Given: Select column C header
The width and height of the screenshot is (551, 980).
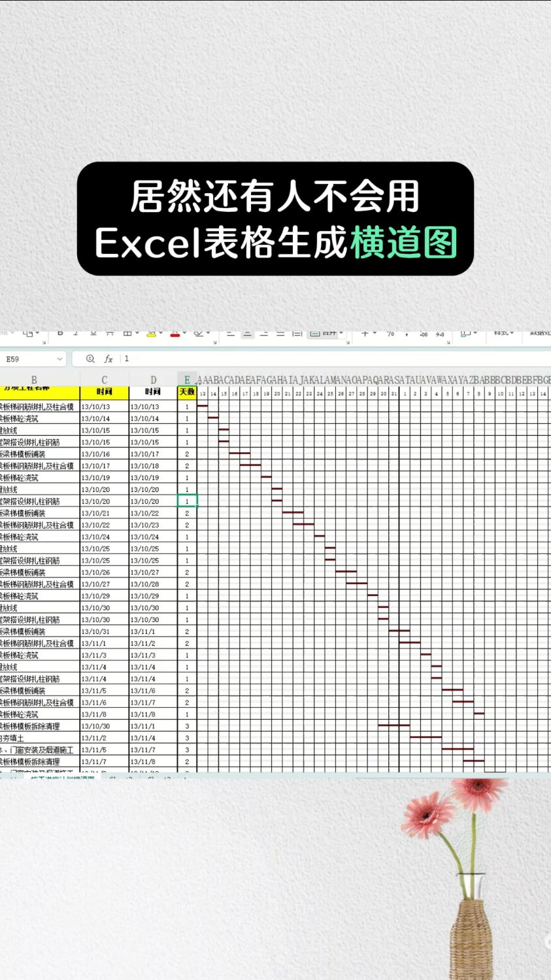Looking at the screenshot, I should [x=105, y=379].
